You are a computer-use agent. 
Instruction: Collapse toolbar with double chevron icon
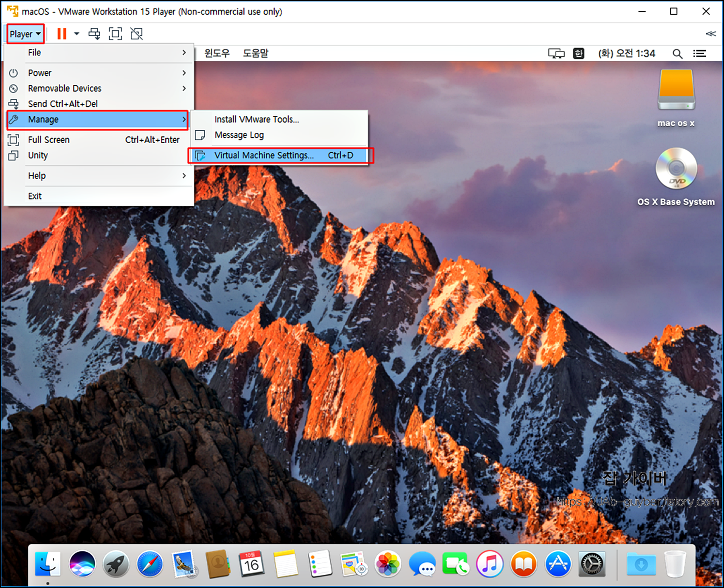tap(711, 34)
